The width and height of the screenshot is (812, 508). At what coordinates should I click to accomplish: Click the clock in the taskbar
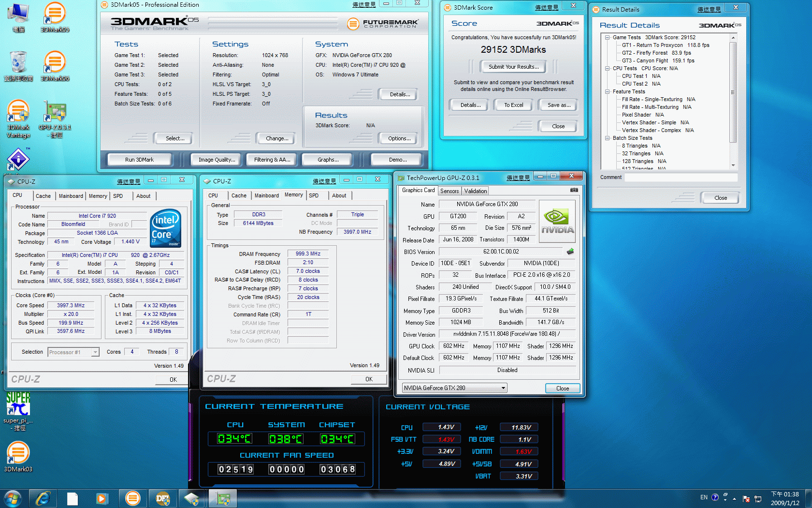(x=785, y=498)
